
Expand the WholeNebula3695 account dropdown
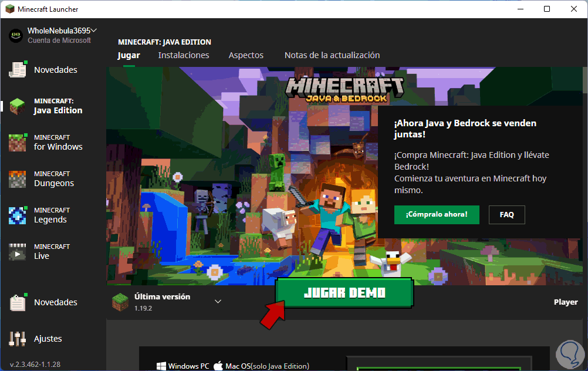94,31
